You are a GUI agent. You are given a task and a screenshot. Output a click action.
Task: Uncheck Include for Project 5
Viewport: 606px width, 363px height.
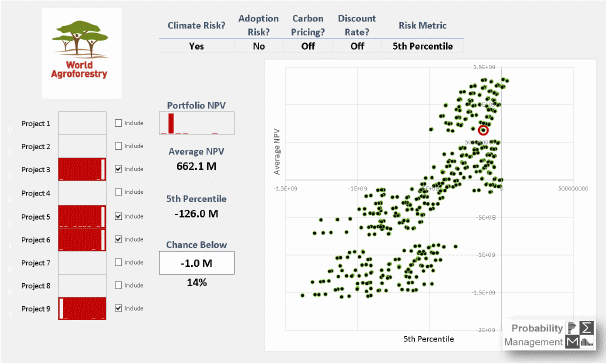pyautogui.click(x=118, y=216)
